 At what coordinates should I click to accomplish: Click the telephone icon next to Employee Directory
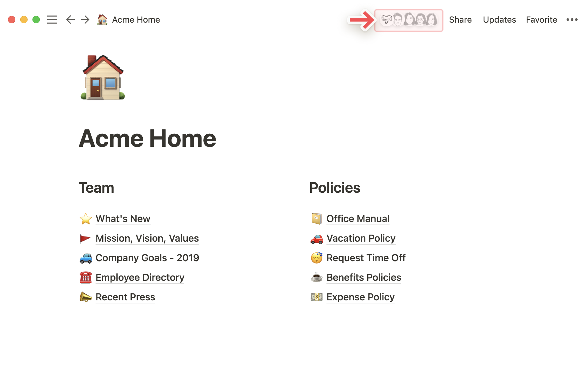[x=85, y=277]
